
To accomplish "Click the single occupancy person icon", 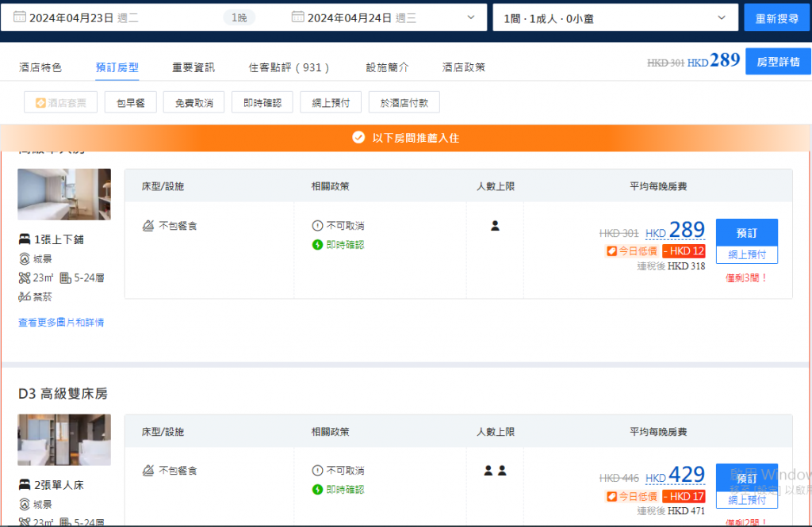I will coord(495,226).
